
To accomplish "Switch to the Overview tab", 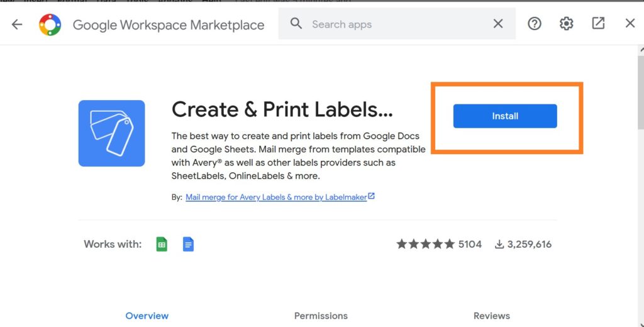I will tap(147, 316).
